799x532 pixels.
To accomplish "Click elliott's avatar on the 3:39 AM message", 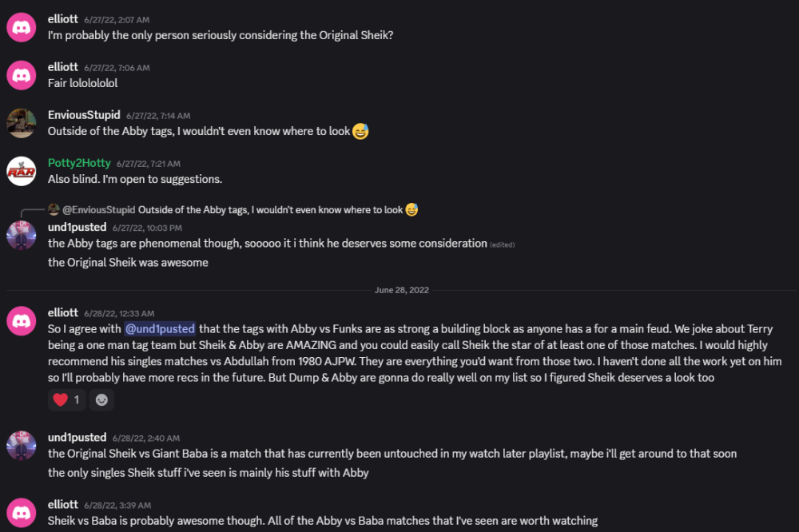I will pos(21,513).
